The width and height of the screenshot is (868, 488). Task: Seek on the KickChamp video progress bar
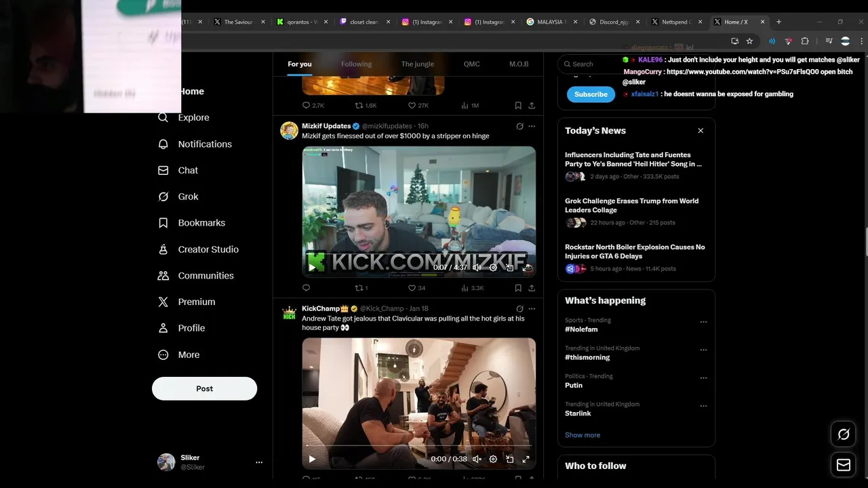click(417, 446)
